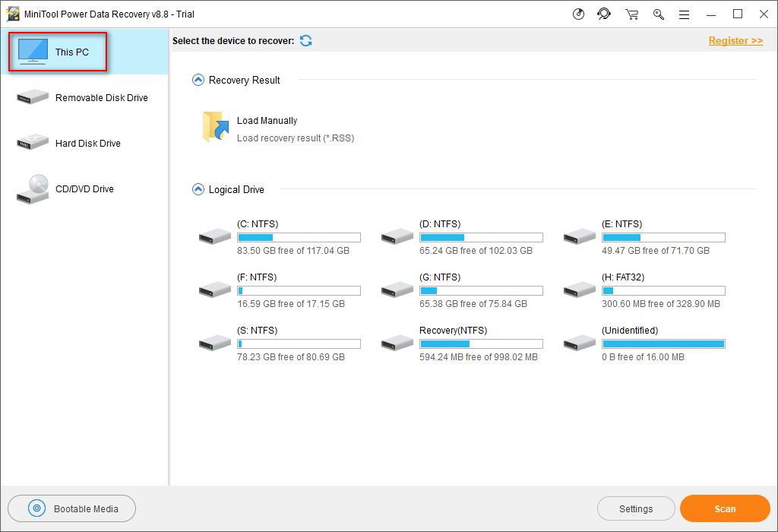Viewport: 778px width, 532px height.
Task: Maximize the MiniTool window
Action: pos(738,14)
